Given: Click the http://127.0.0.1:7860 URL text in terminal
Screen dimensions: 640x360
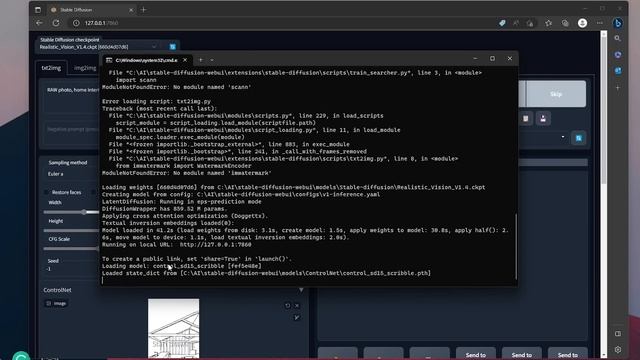Looking at the screenshot, I should click(x=216, y=244).
